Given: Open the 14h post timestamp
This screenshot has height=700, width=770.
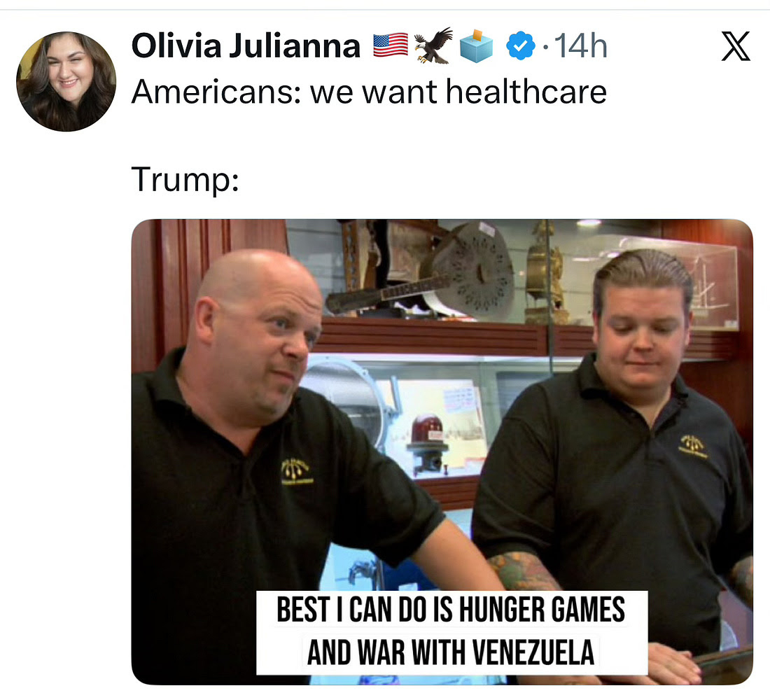Looking at the screenshot, I should 580,45.
